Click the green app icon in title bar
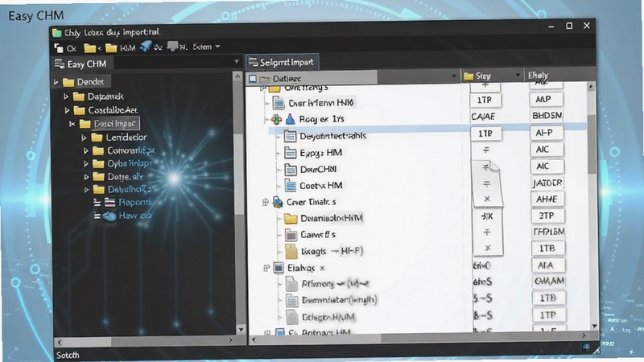 pyautogui.click(x=57, y=32)
